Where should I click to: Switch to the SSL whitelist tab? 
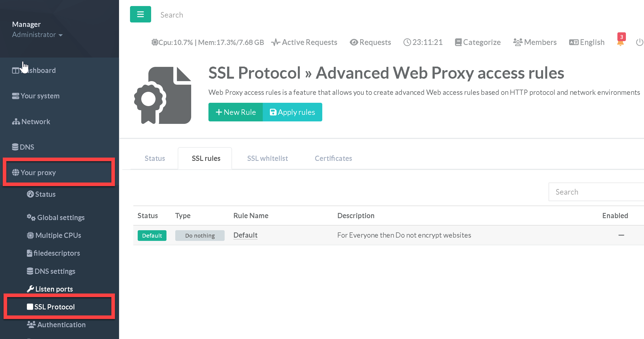click(x=267, y=158)
